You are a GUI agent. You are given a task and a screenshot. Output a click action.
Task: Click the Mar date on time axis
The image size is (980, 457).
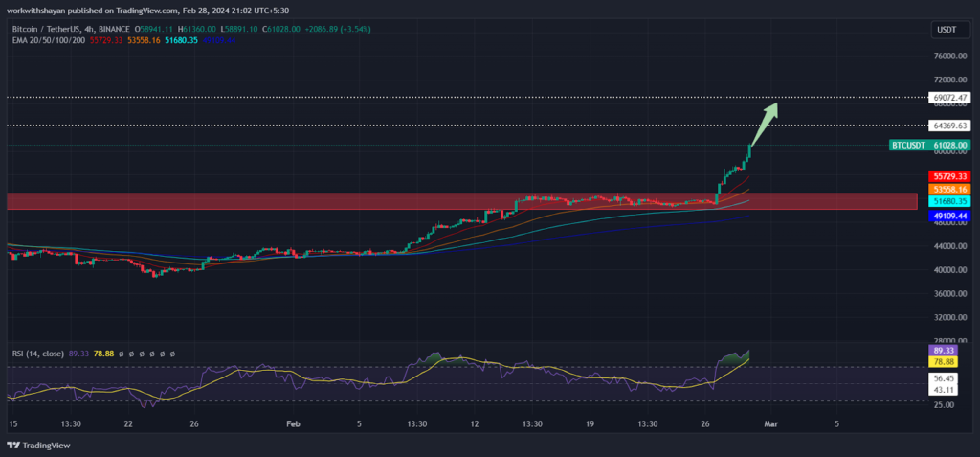pos(773,423)
